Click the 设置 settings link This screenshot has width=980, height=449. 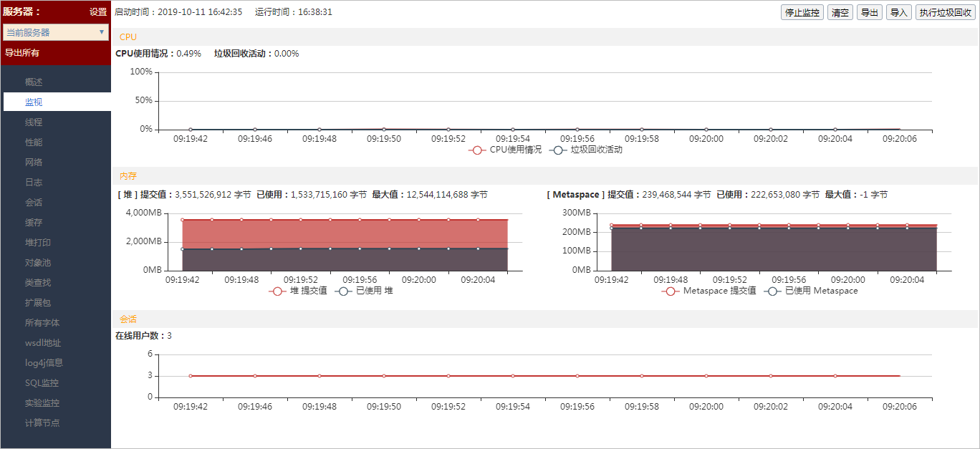coord(98,11)
